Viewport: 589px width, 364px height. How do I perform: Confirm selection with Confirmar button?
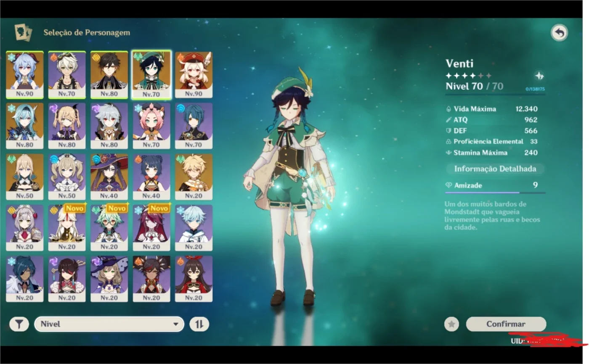click(x=506, y=324)
